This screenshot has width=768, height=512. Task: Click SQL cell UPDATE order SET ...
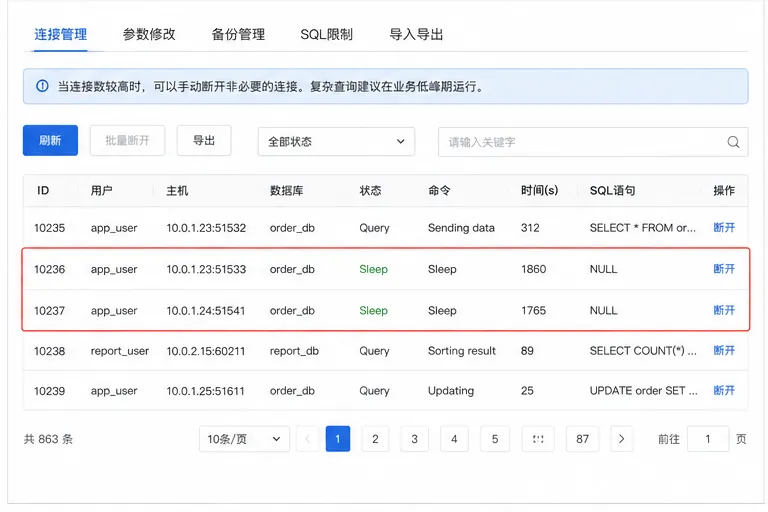(x=644, y=391)
